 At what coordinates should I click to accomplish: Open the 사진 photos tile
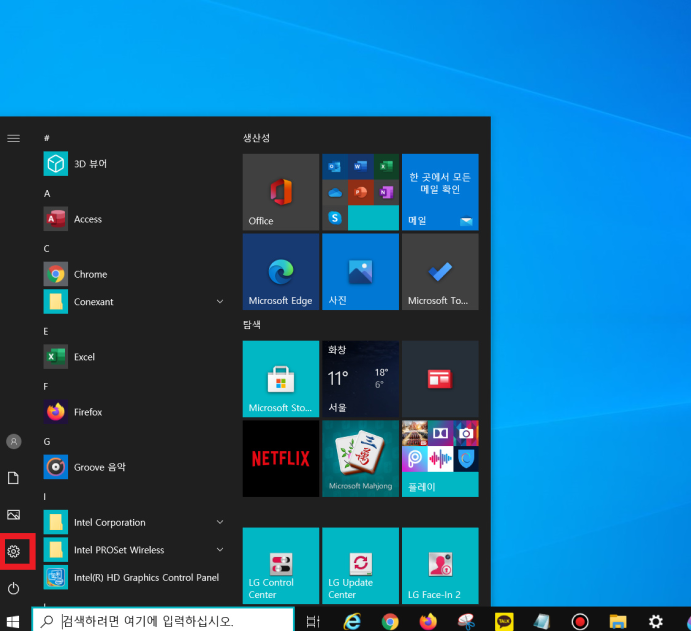click(x=360, y=272)
